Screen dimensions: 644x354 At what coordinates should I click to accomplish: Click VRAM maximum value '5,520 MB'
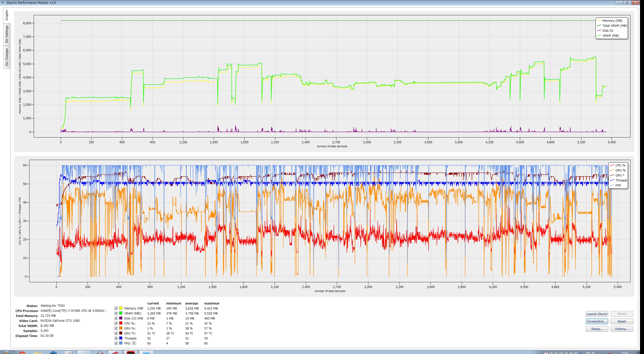(x=211, y=313)
